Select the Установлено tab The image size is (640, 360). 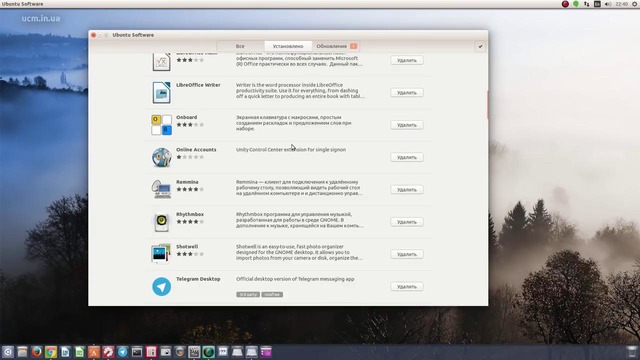point(288,46)
